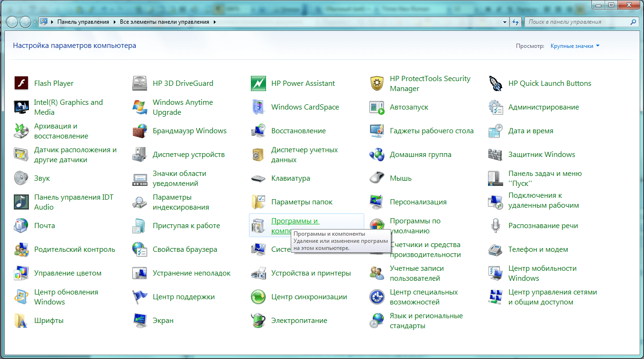The width and height of the screenshot is (644, 359).
Task: Expand arrow after Панель управления in breadcrumb
Action: (x=114, y=22)
